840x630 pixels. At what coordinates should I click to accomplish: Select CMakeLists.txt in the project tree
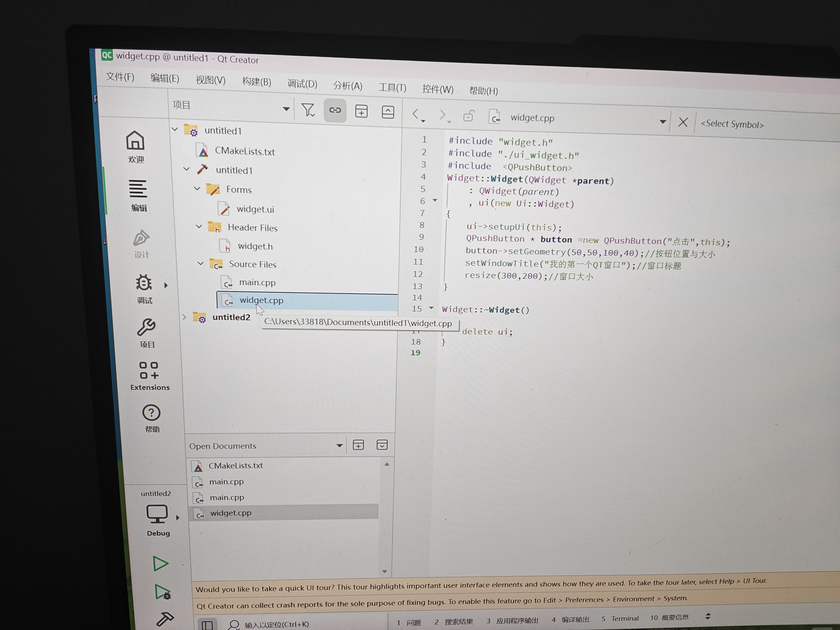click(245, 151)
